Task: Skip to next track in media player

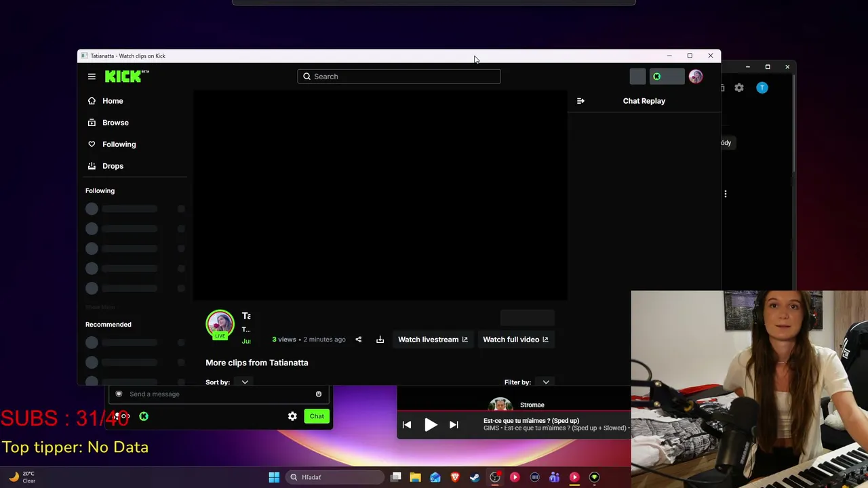Action: pyautogui.click(x=454, y=425)
